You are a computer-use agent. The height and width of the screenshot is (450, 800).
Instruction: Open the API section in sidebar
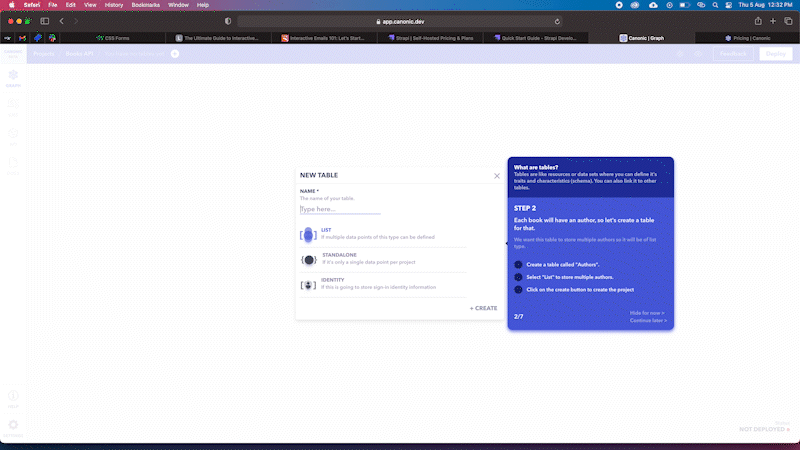coord(13,137)
